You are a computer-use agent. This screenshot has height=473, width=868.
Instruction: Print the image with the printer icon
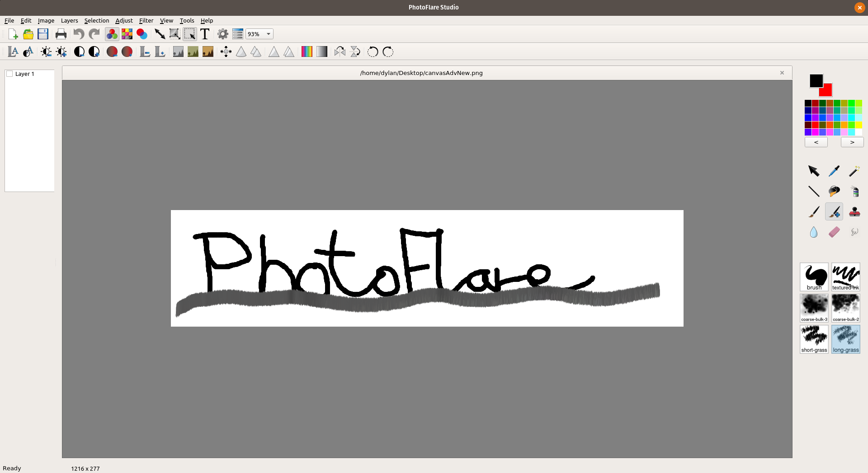click(x=61, y=34)
